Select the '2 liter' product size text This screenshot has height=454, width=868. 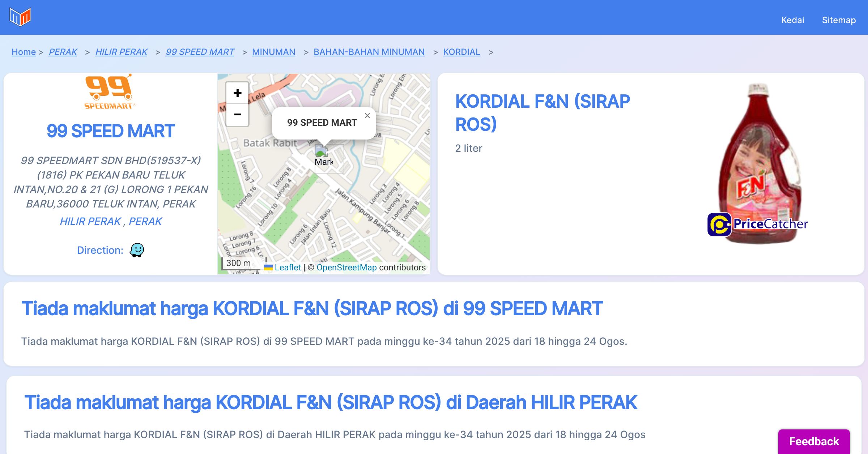click(469, 148)
